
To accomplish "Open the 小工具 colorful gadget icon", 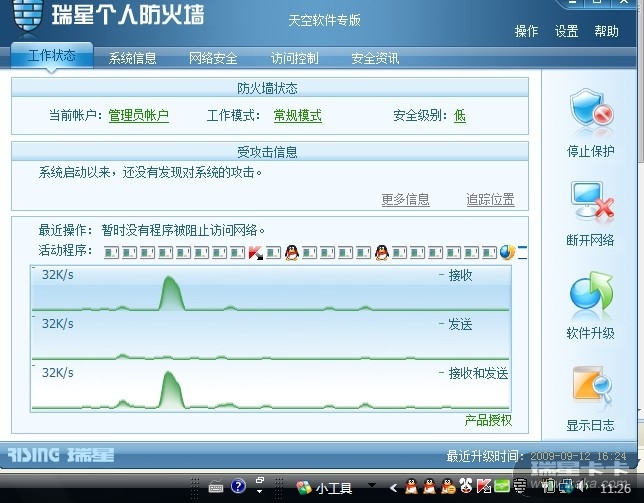I will pos(304,487).
